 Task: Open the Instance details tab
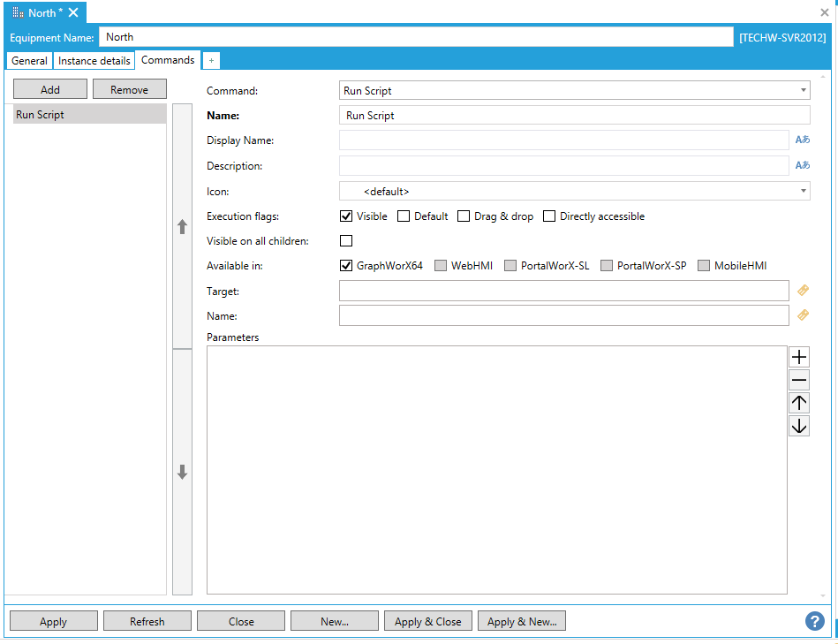point(94,61)
